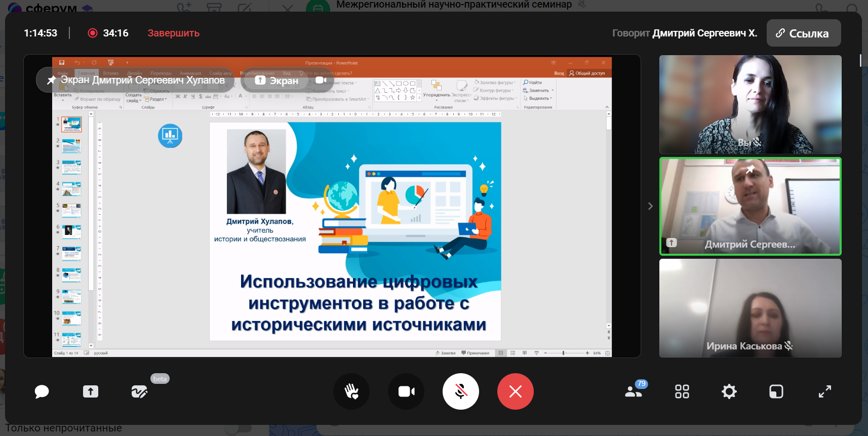
Task: Click Преобразовать в SmartArt
Action: click(x=337, y=99)
